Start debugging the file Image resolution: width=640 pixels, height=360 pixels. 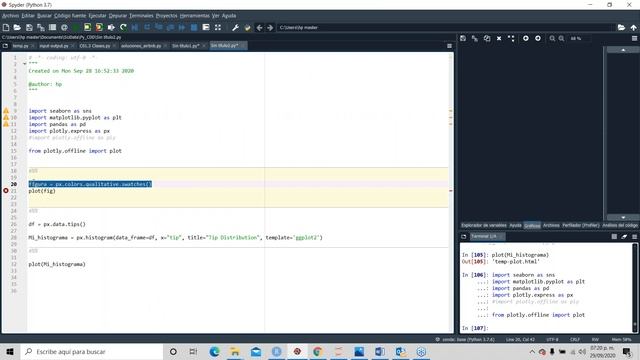tap(135, 27)
